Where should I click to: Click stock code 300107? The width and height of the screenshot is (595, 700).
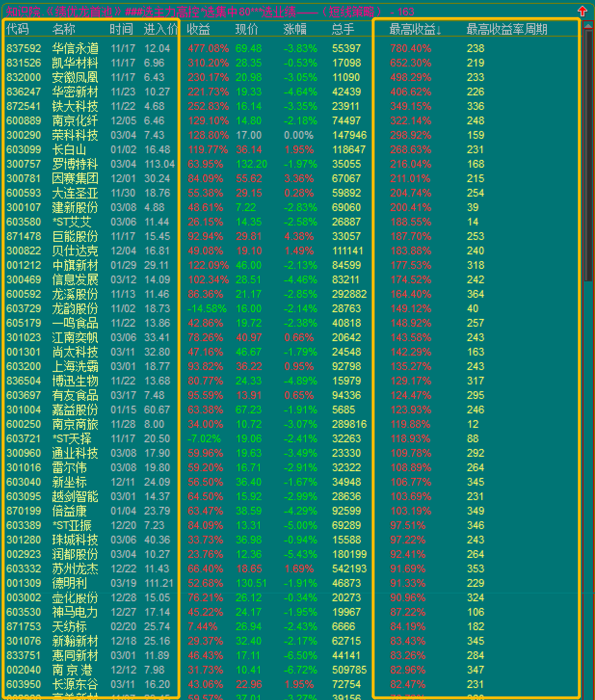coord(24,207)
